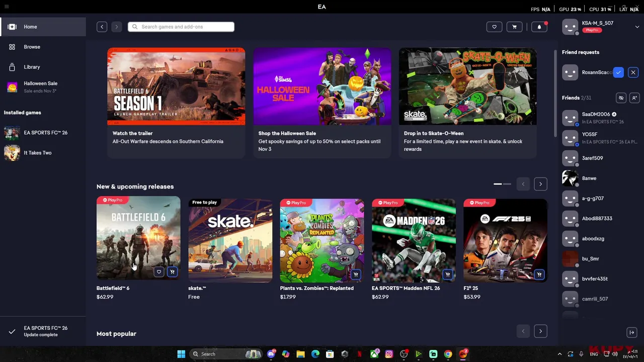Open friend 8anwe
This screenshot has width=644, height=362.
(600, 178)
